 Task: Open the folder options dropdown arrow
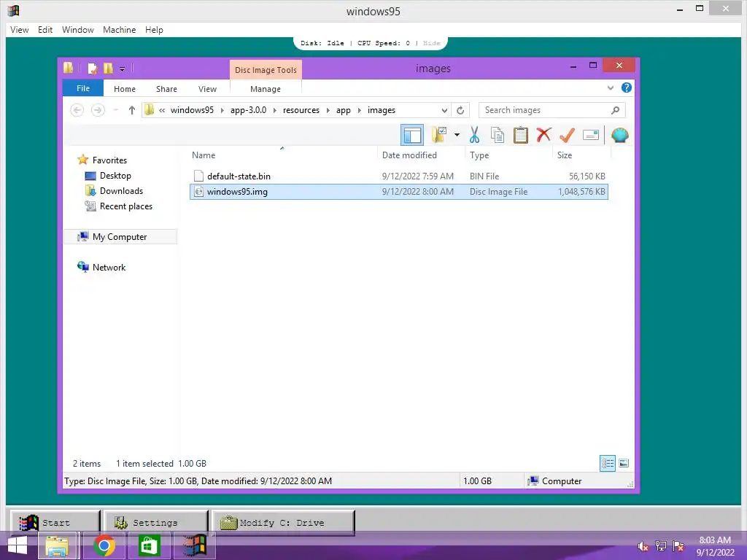pyautogui.click(x=457, y=135)
